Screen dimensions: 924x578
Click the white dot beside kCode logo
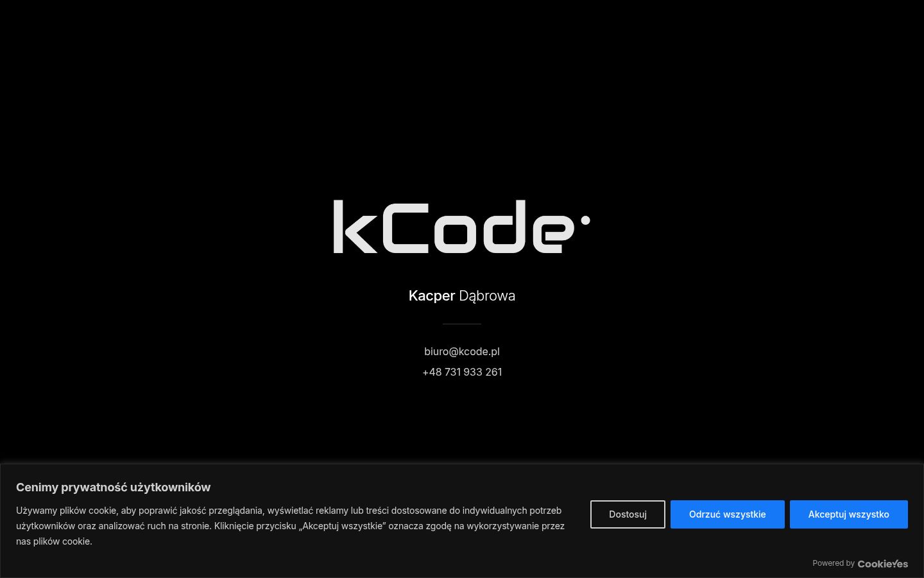(585, 220)
